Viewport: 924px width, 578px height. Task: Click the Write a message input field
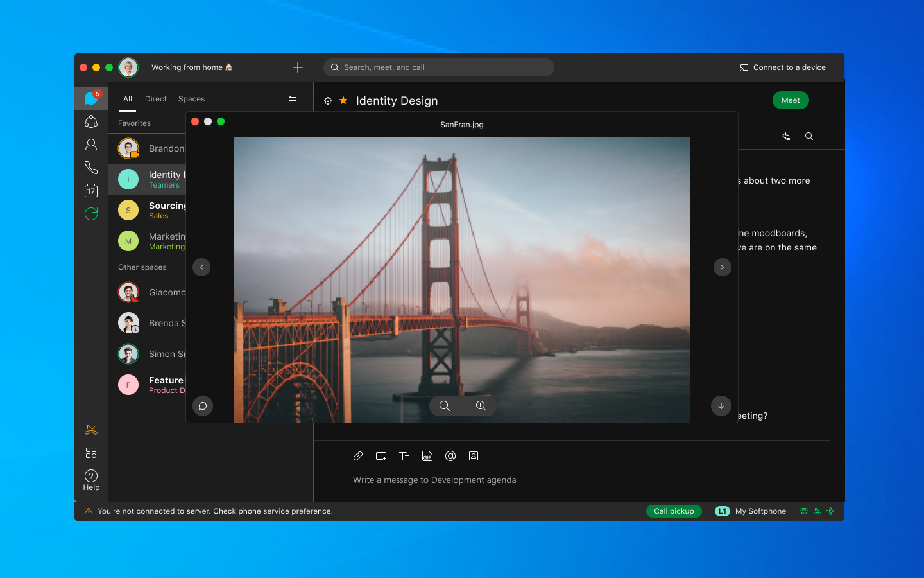(434, 480)
